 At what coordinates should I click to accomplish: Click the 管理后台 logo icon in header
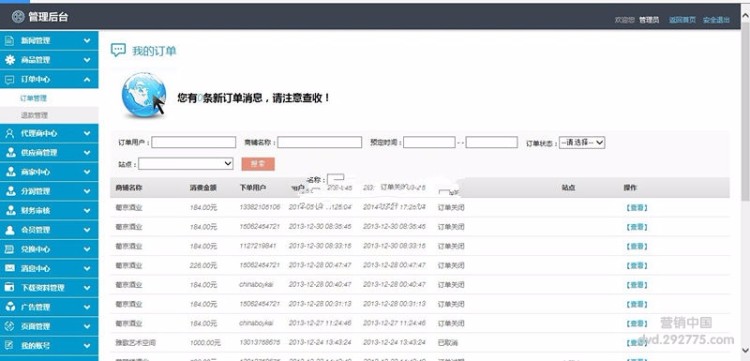18,17
